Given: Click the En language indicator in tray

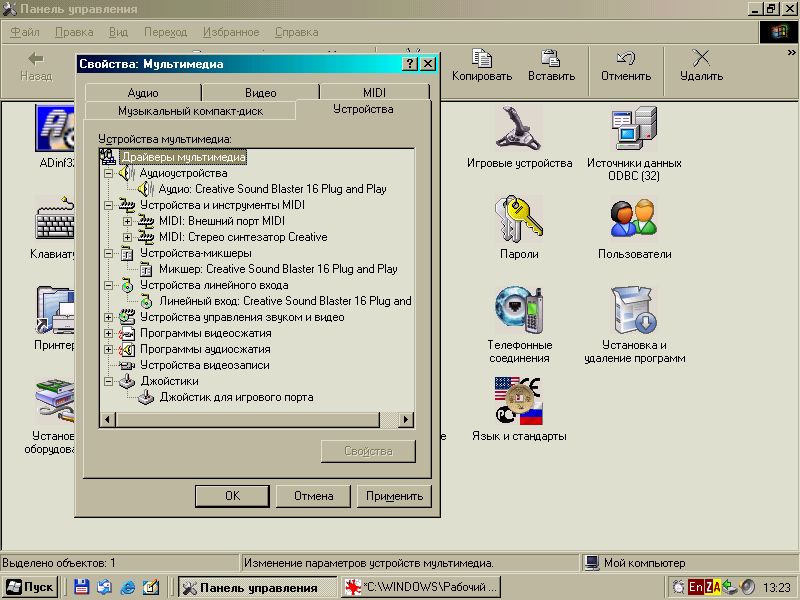Looking at the screenshot, I should pos(696,587).
